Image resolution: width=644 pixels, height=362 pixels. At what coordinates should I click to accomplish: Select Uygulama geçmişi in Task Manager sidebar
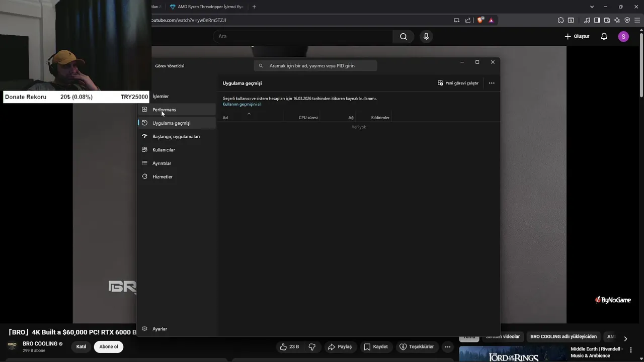click(177, 123)
